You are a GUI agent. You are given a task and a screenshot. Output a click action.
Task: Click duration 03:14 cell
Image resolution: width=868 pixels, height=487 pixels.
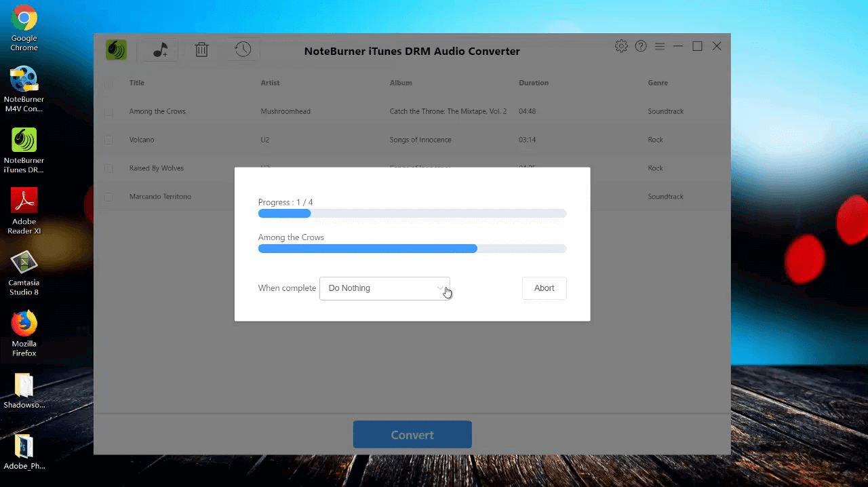coord(528,140)
